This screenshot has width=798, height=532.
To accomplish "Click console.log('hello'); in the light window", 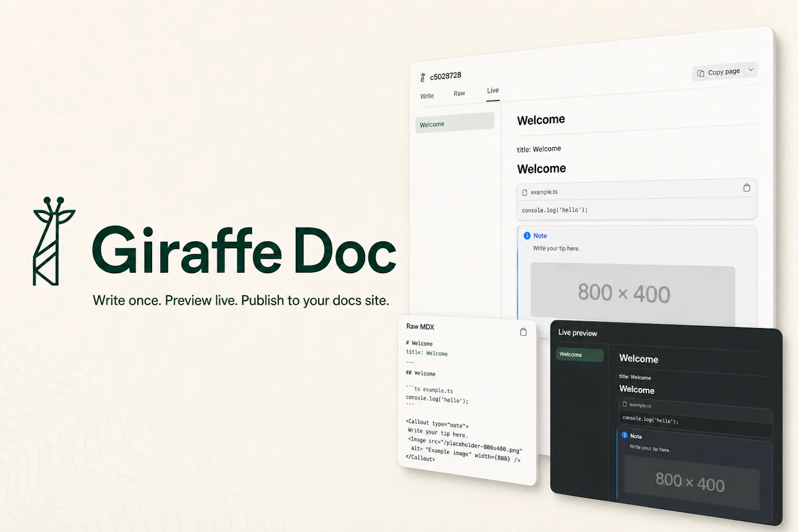I will (555, 210).
